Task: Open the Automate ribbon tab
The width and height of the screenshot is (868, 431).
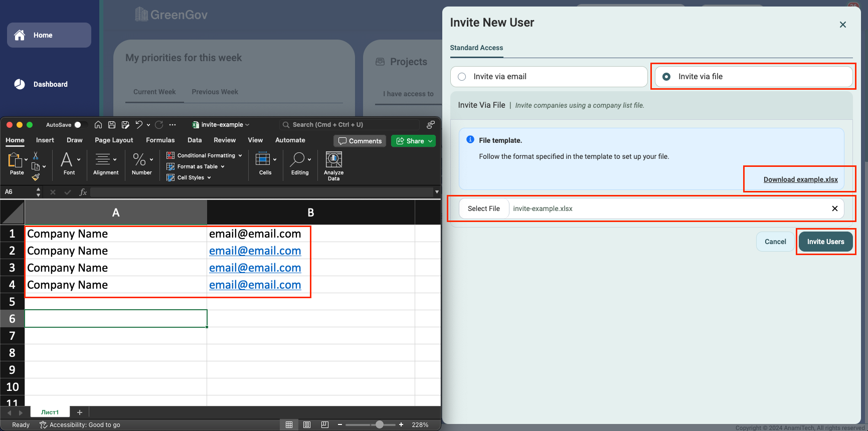Action: click(x=290, y=140)
